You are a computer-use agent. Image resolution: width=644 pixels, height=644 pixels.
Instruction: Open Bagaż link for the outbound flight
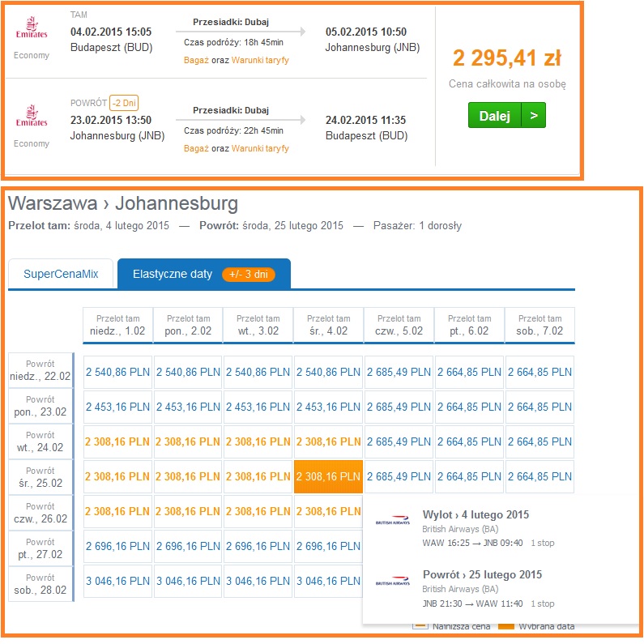196,61
